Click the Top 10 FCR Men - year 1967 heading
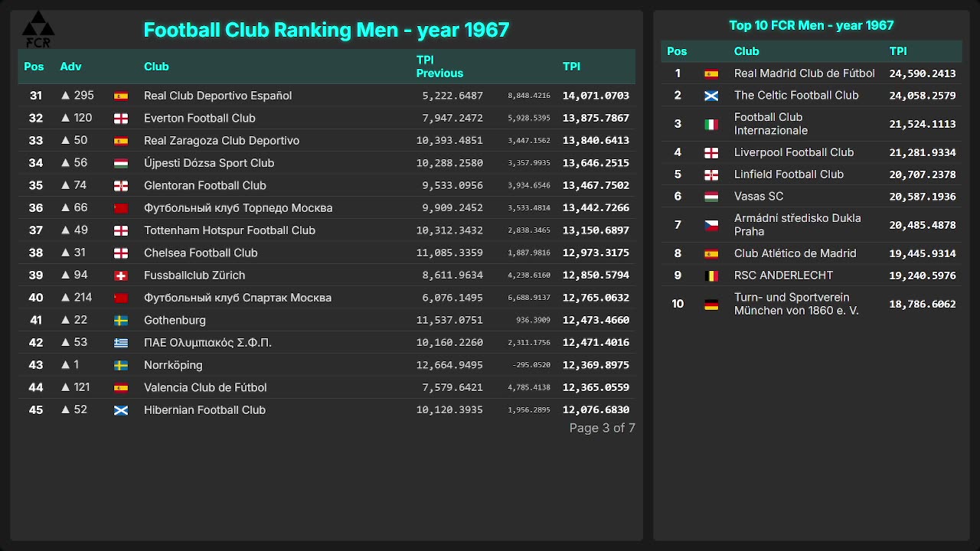This screenshot has width=980, height=551. [x=812, y=25]
